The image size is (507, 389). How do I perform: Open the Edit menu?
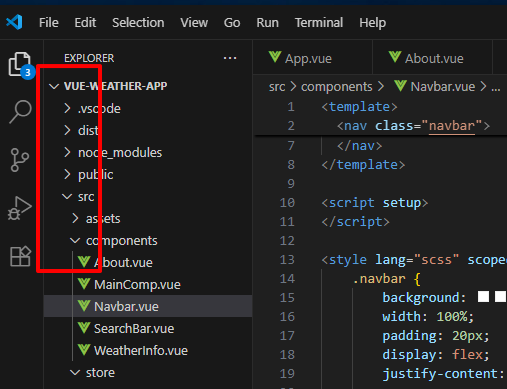pos(85,23)
